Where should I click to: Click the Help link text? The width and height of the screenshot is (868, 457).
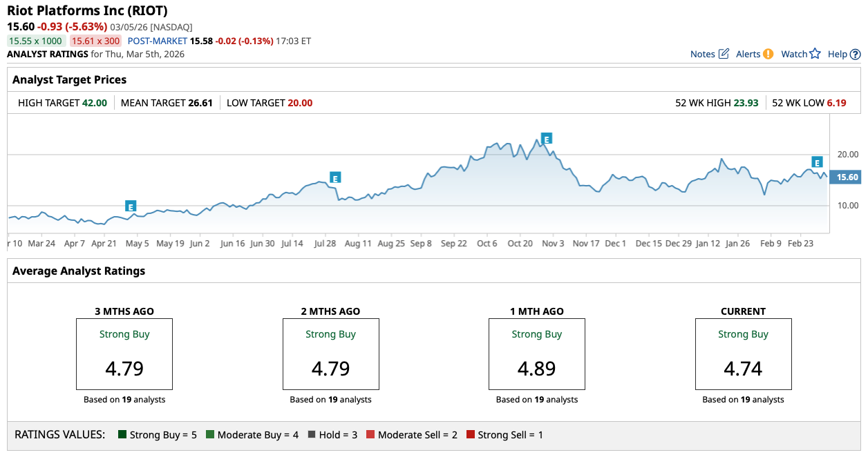coord(837,54)
